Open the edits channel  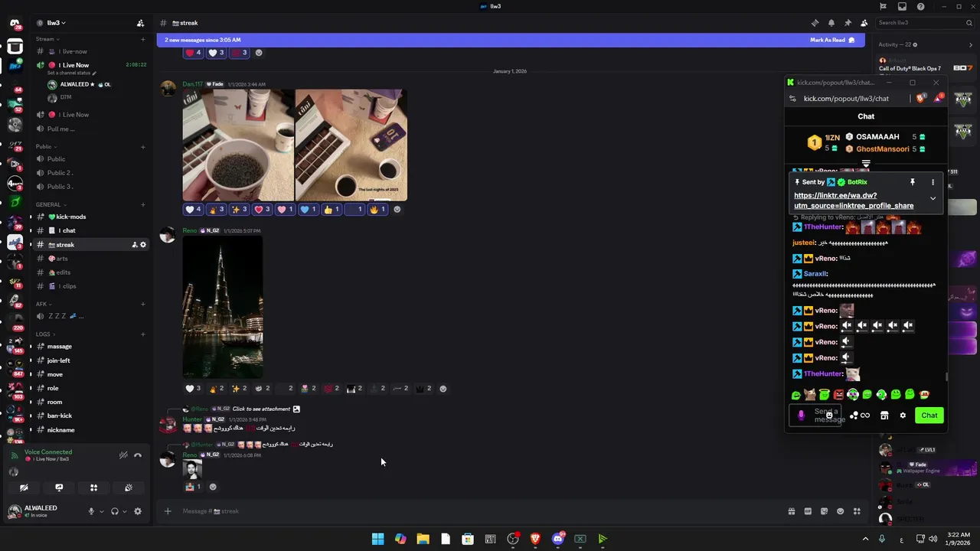pos(90,272)
